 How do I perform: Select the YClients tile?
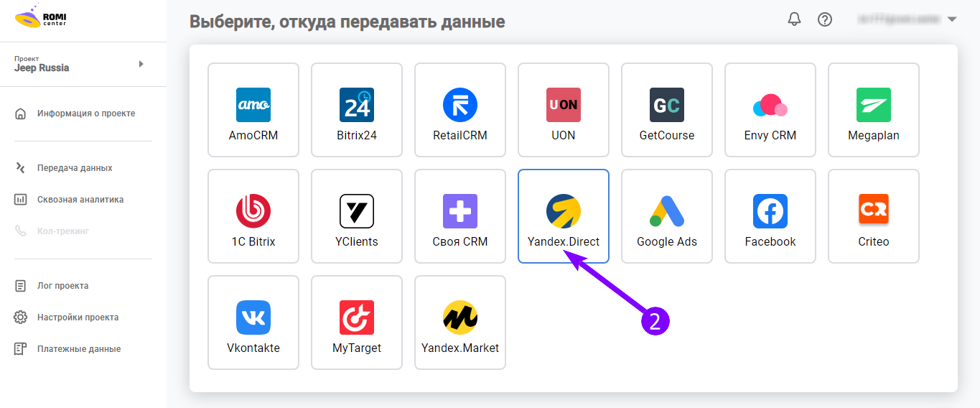point(357,216)
